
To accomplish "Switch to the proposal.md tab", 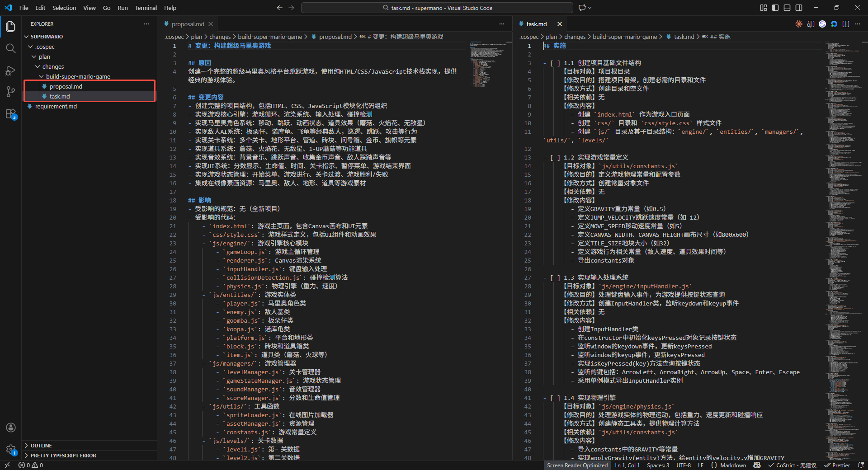I will (188, 24).
